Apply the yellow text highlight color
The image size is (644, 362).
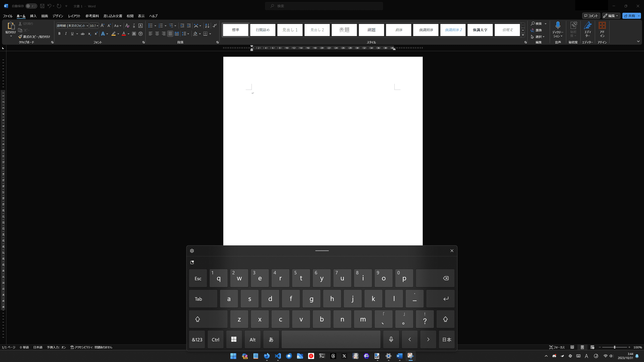click(x=114, y=34)
